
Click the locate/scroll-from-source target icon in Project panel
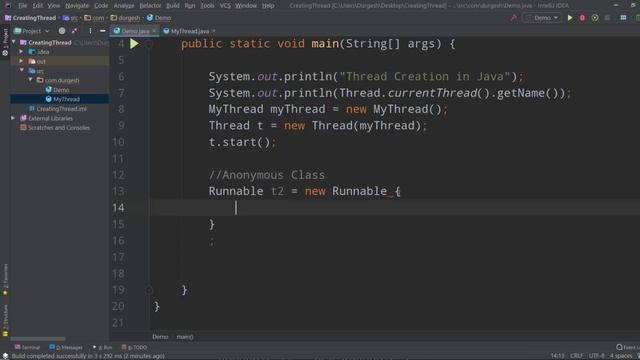click(x=62, y=31)
